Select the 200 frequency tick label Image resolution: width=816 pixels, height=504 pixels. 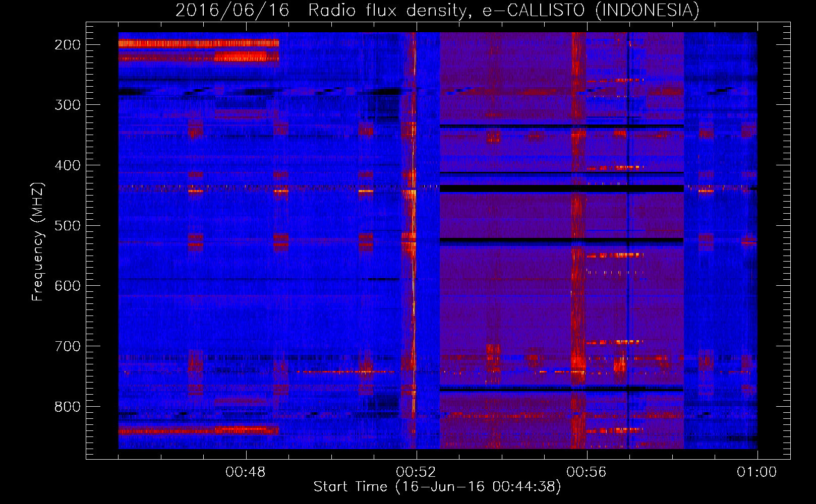pyautogui.click(x=68, y=45)
